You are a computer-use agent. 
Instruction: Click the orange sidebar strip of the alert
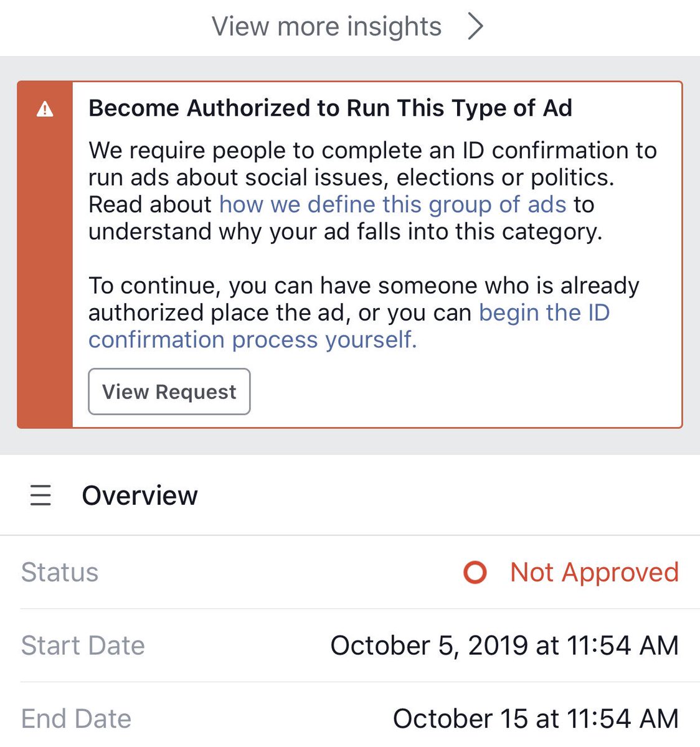(45, 255)
